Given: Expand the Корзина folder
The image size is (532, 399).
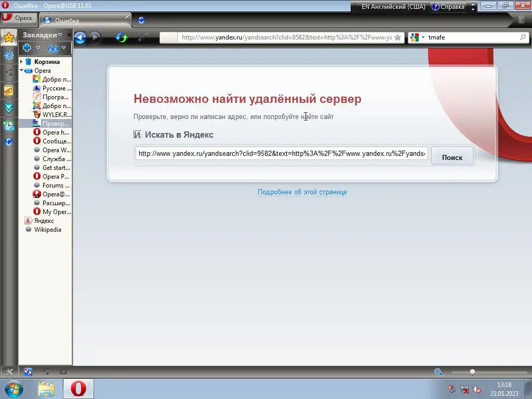Looking at the screenshot, I should click(21, 61).
